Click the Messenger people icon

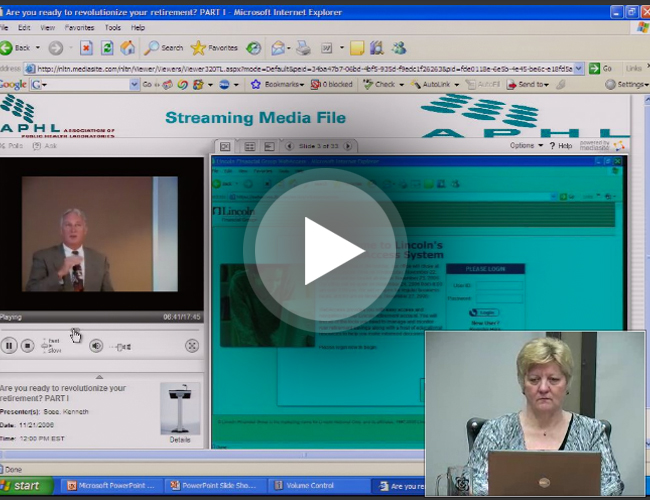[x=399, y=48]
